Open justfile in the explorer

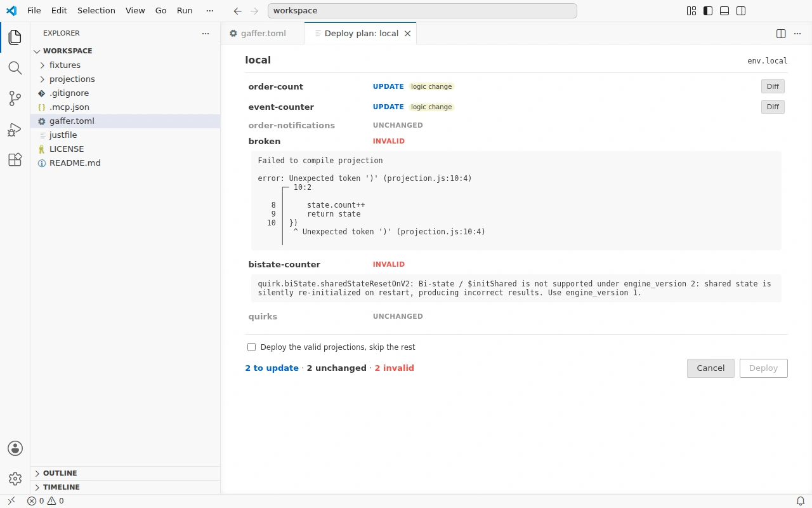(x=126, y=135)
